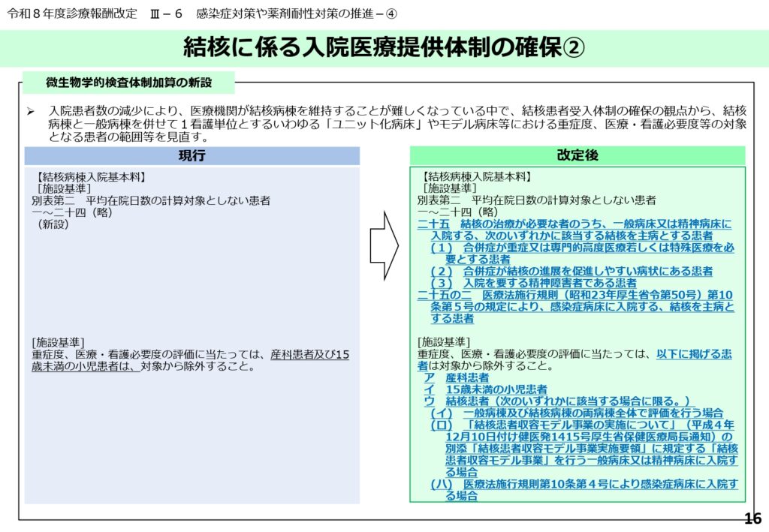Click the arrowhead bullet before the summary paragraph
Image resolution: width=769 pixels, height=532 pixels.
click(31, 111)
